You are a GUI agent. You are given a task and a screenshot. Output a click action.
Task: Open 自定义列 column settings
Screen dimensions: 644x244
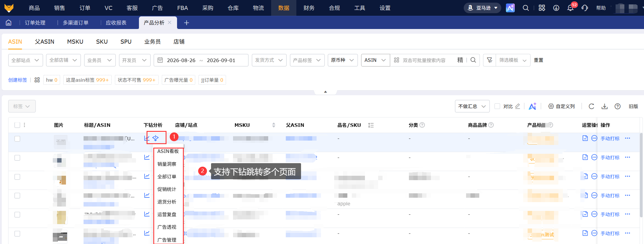click(562, 106)
